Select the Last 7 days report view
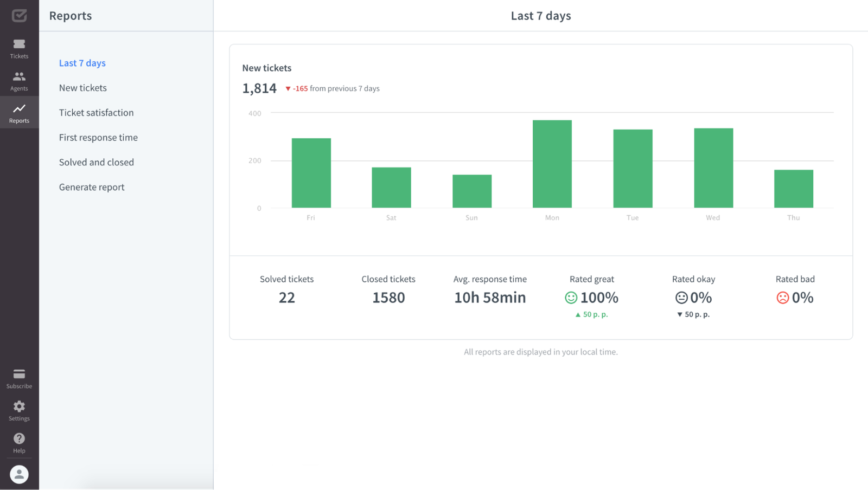Image resolution: width=868 pixels, height=490 pixels. coord(82,63)
